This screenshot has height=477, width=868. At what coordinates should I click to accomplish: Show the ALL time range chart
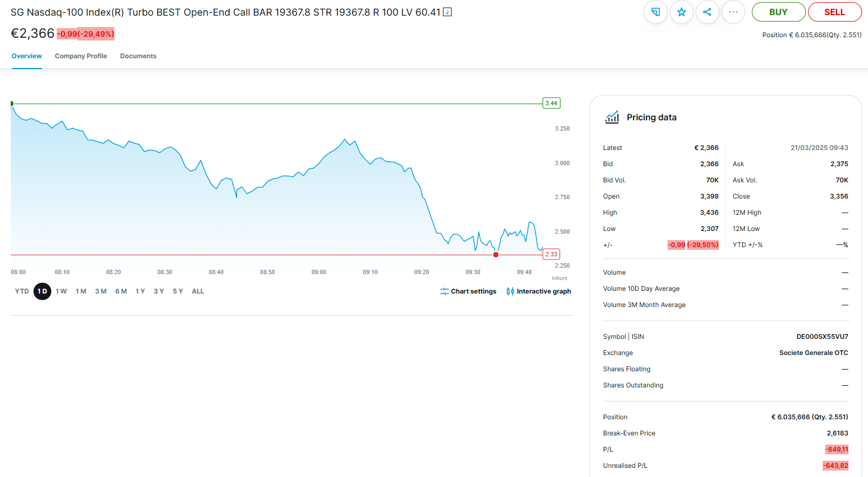point(198,291)
